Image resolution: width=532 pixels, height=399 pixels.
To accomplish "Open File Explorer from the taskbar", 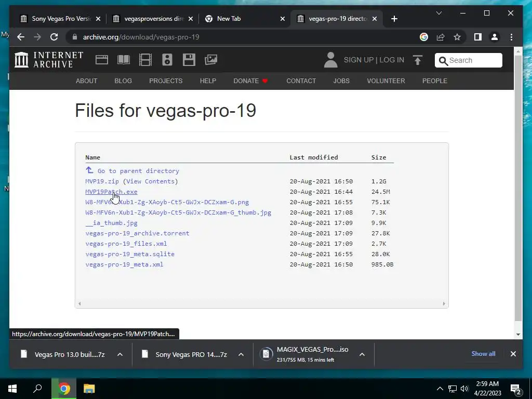I will click(89, 389).
